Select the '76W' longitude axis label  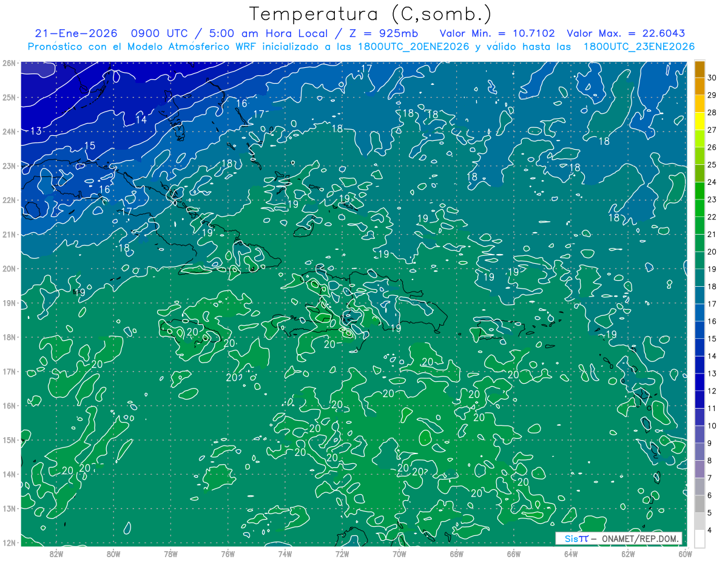tap(228, 554)
